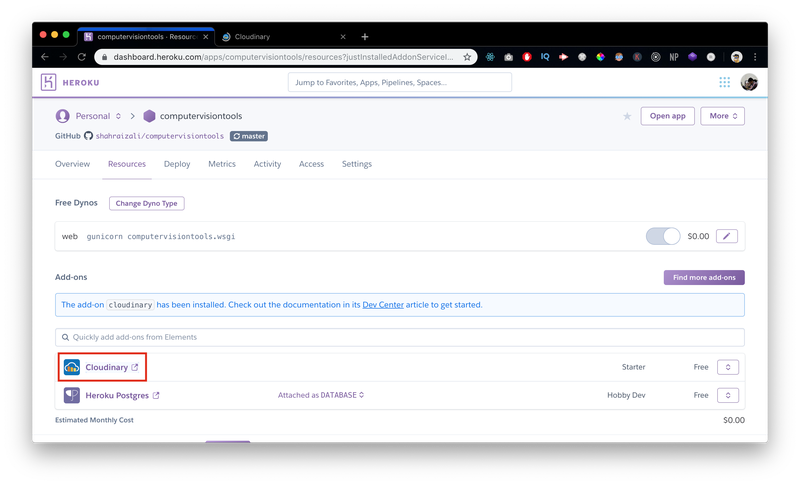This screenshot has height=485, width=800.
Task: Open the Chrome three-dot menu
Action: click(x=755, y=57)
